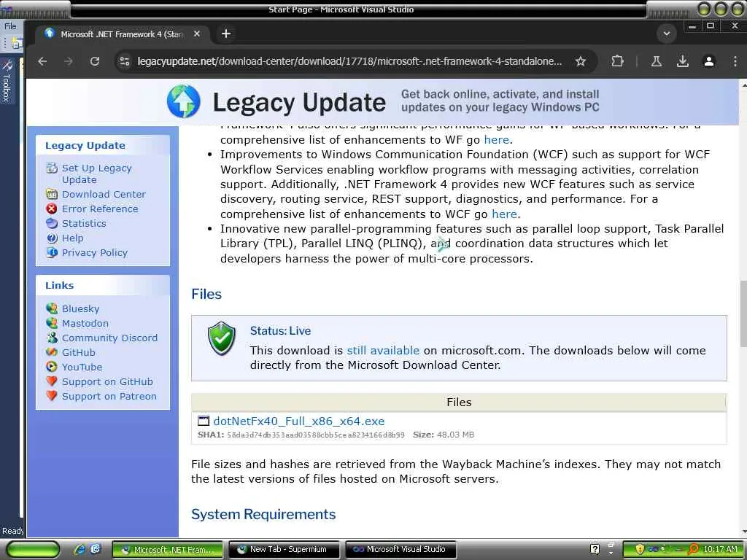The height and width of the screenshot is (560, 747).
Task: Open the Visual Studio Toolbox panel
Action: coord(7,81)
